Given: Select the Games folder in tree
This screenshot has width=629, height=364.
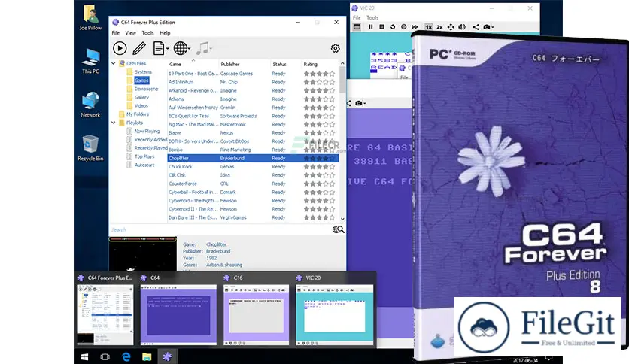Looking at the screenshot, I should click(141, 80).
